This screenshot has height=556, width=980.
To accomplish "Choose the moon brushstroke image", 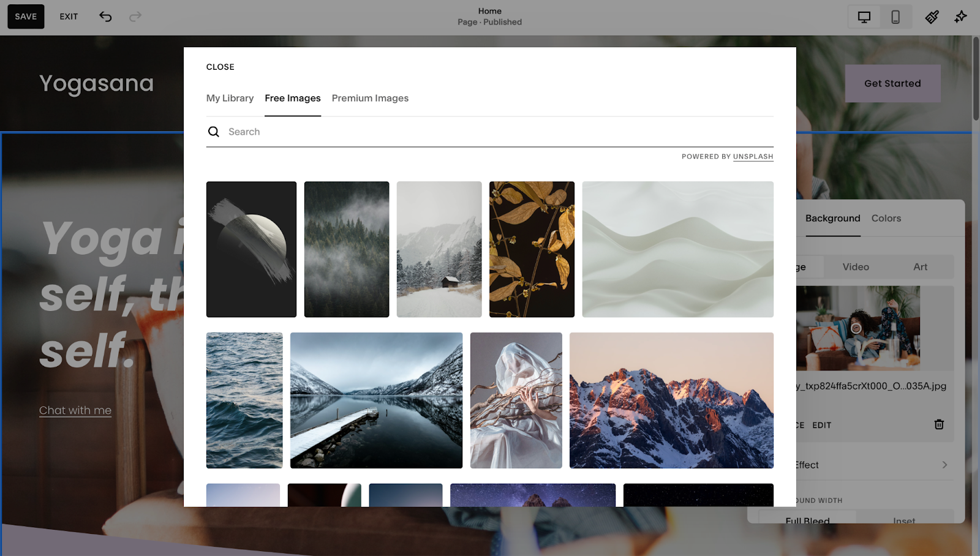I will click(251, 249).
